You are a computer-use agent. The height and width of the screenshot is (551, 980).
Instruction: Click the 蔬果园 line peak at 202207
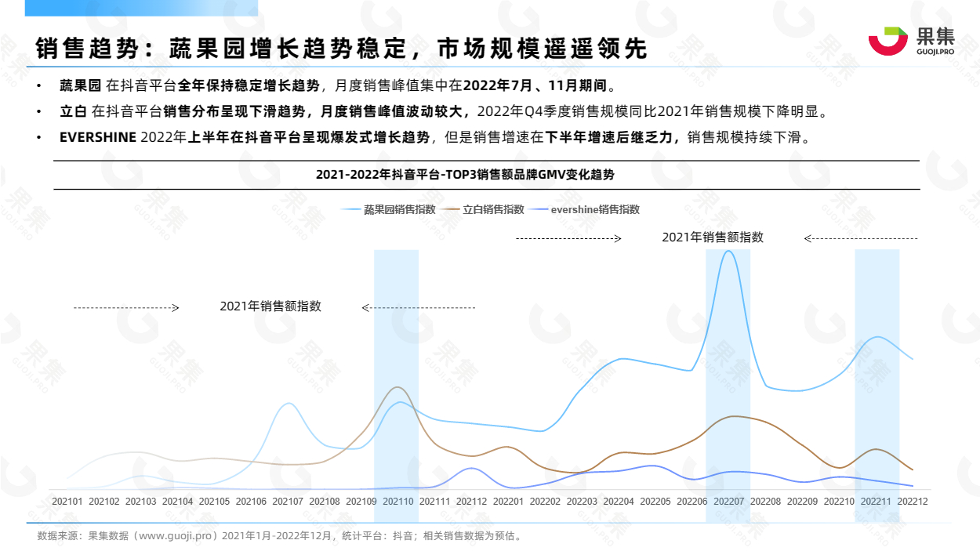(728, 252)
